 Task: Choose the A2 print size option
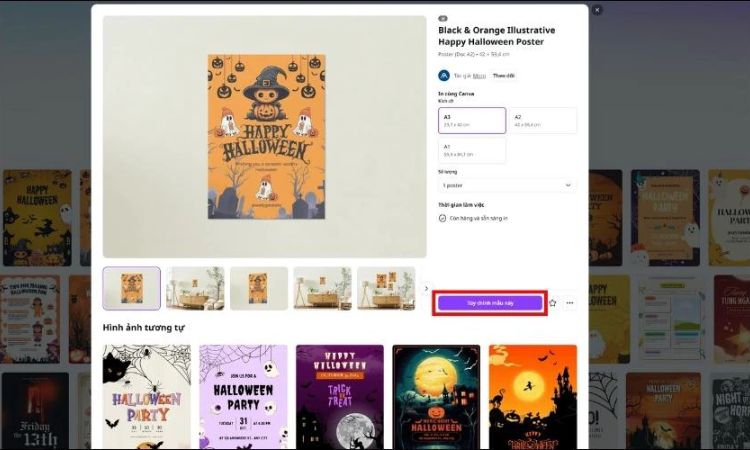tap(543, 120)
